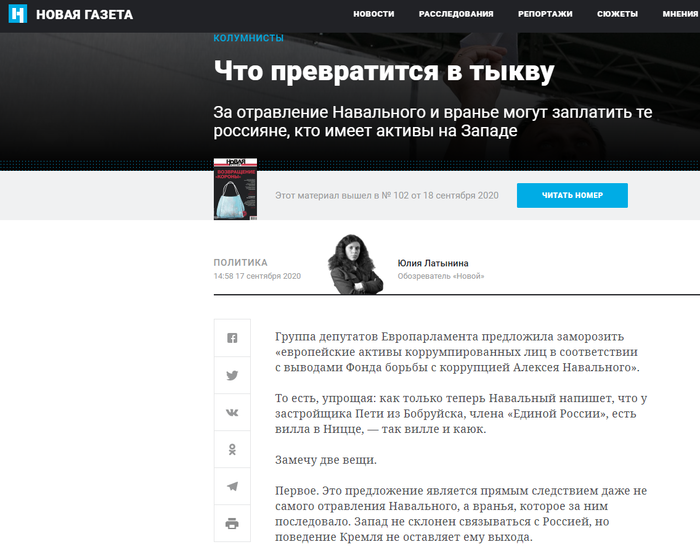Open the Расследования section
The height and width of the screenshot is (555, 700).
pos(456,14)
